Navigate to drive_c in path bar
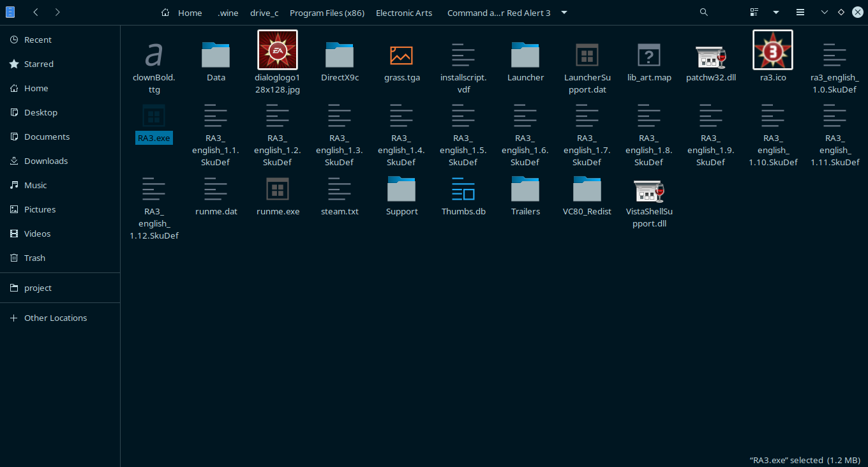Viewport: 868px width, 467px height. 264,13
